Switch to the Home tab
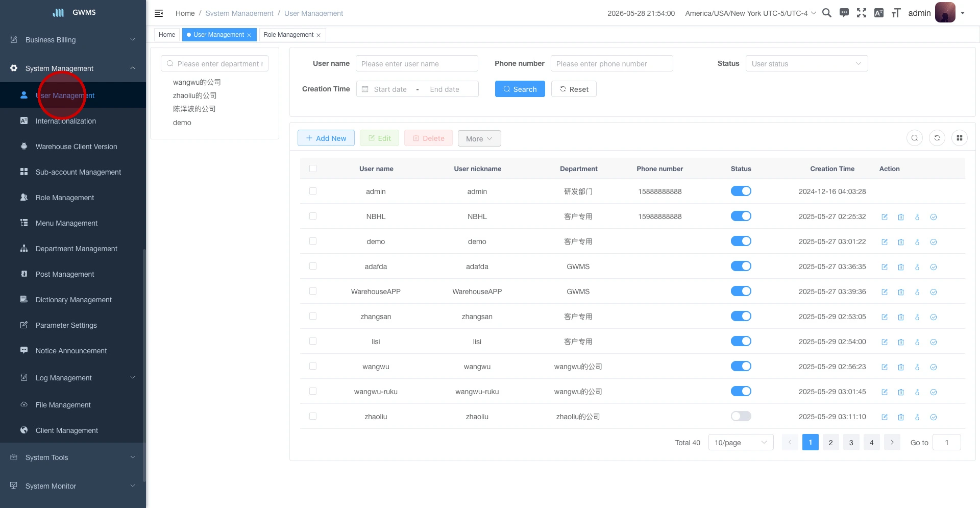Image resolution: width=980 pixels, height=508 pixels. (167, 35)
